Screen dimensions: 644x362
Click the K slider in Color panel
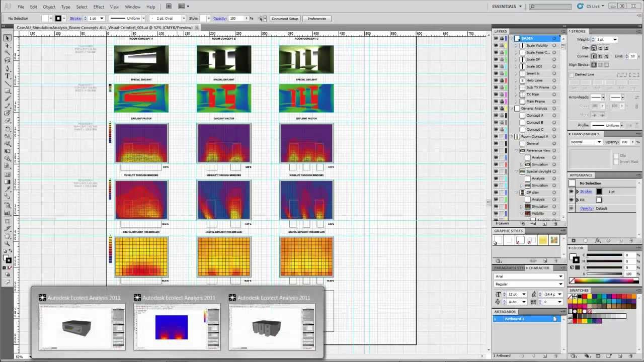(604, 274)
